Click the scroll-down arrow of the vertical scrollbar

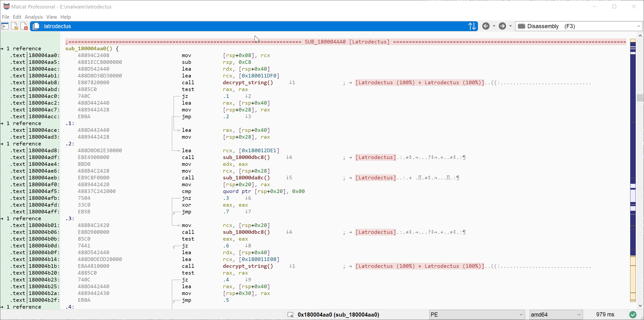pos(640,306)
